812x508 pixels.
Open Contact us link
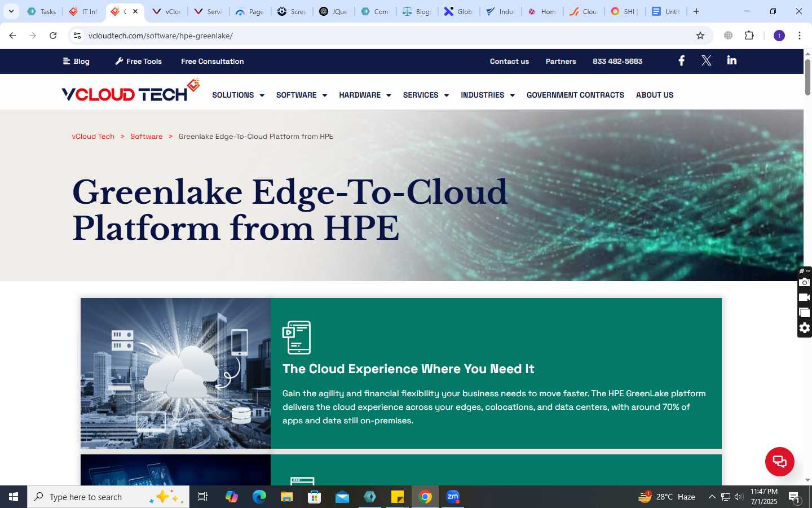point(509,61)
